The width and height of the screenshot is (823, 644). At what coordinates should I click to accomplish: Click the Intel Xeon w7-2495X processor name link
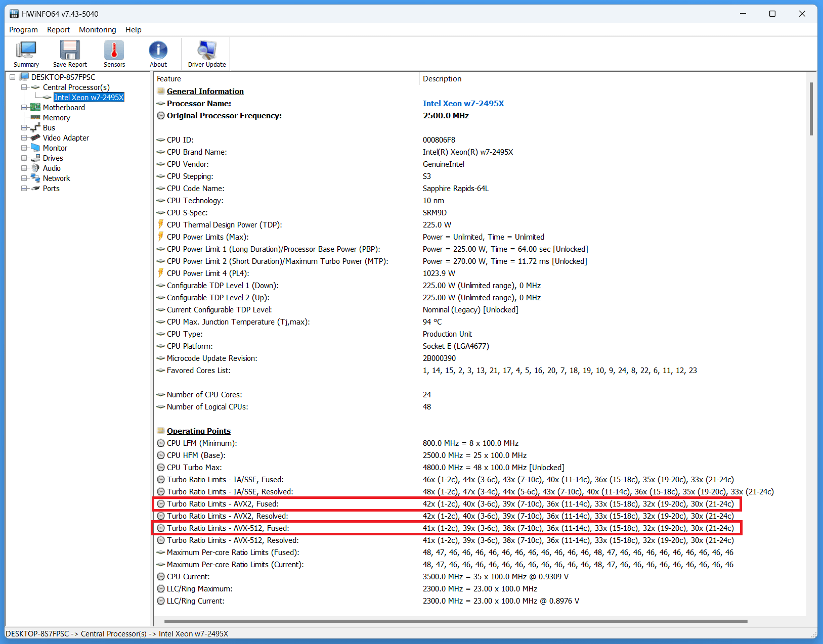pyautogui.click(x=463, y=103)
